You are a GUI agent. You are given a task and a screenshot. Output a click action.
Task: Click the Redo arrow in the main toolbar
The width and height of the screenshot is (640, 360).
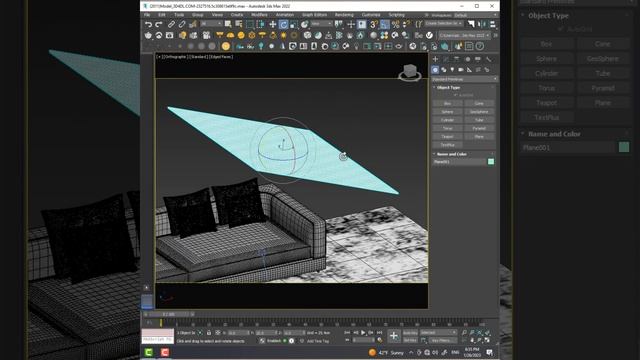tap(158, 24)
